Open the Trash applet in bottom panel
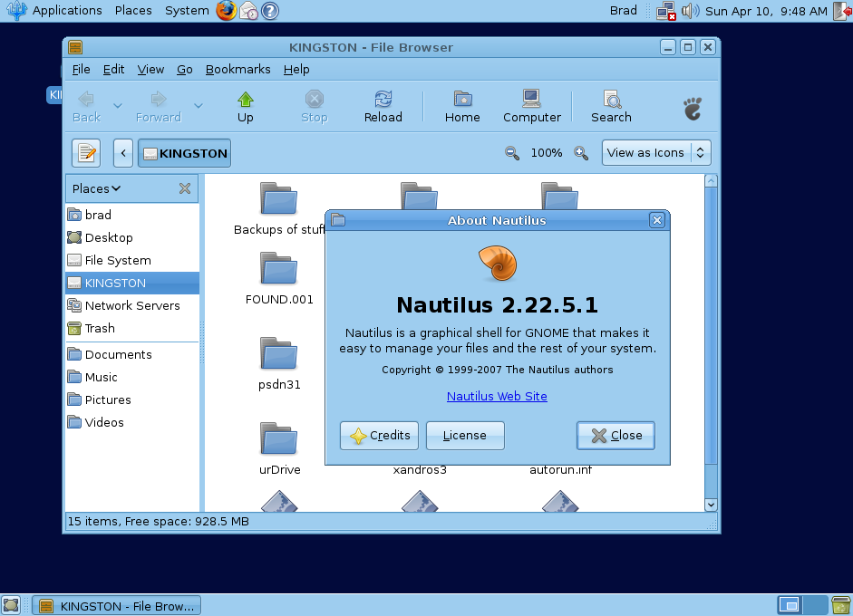 click(841, 605)
